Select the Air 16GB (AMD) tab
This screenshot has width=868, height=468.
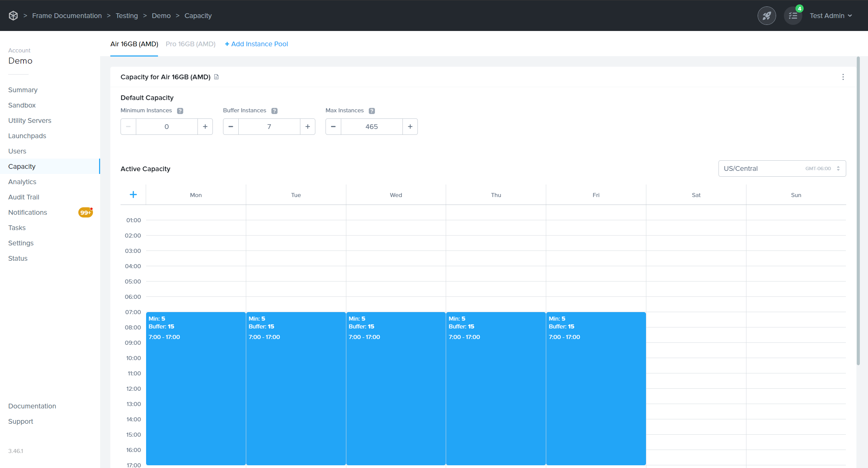pyautogui.click(x=134, y=44)
